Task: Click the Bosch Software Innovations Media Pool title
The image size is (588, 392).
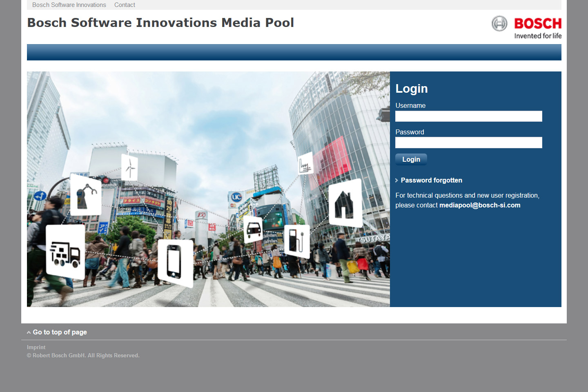Action: click(x=160, y=22)
